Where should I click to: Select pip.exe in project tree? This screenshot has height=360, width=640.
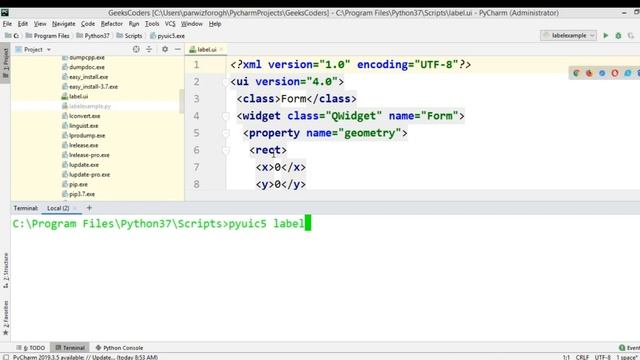click(75, 184)
